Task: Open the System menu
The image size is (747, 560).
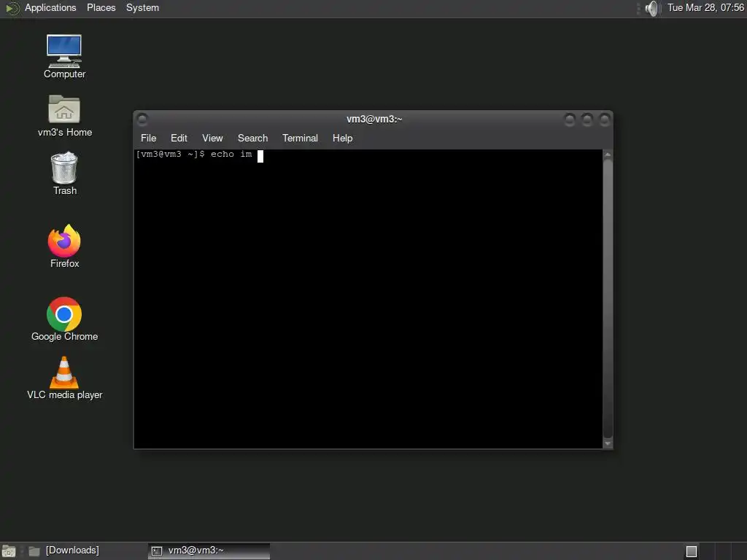Action: pos(142,8)
